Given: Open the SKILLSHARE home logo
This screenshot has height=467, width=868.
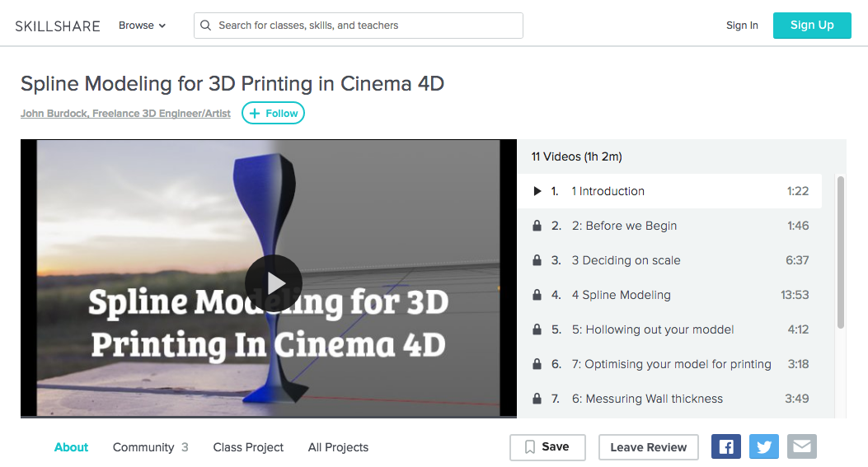Looking at the screenshot, I should (x=58, y=26).
